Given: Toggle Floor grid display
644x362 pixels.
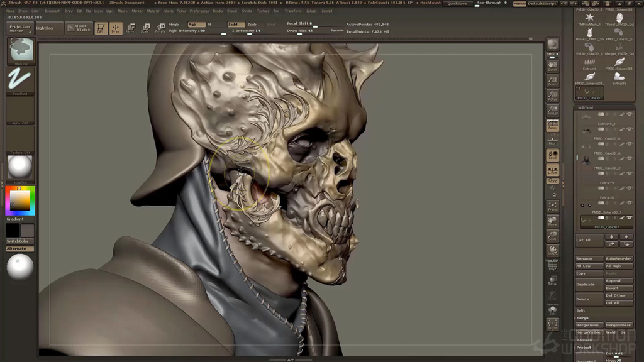Looking at the screenshot, I should coord(552,140).
